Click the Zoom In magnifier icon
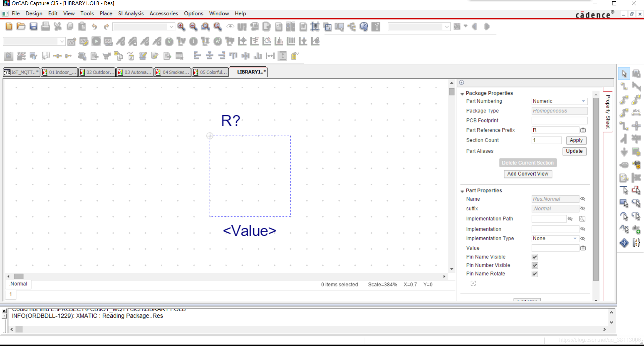The width and height of the screenshot is (644, 346). 181,27
